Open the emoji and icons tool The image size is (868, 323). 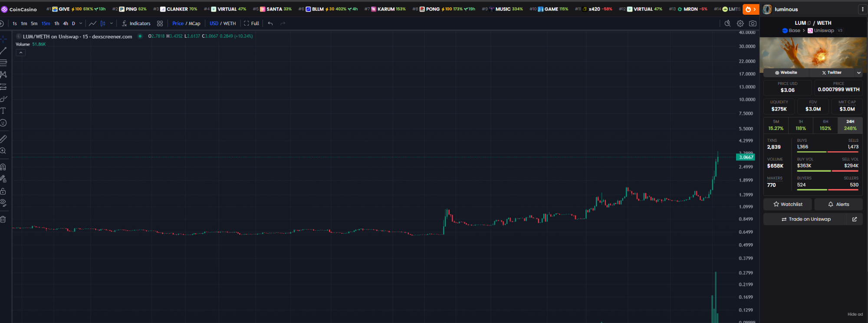3,123
